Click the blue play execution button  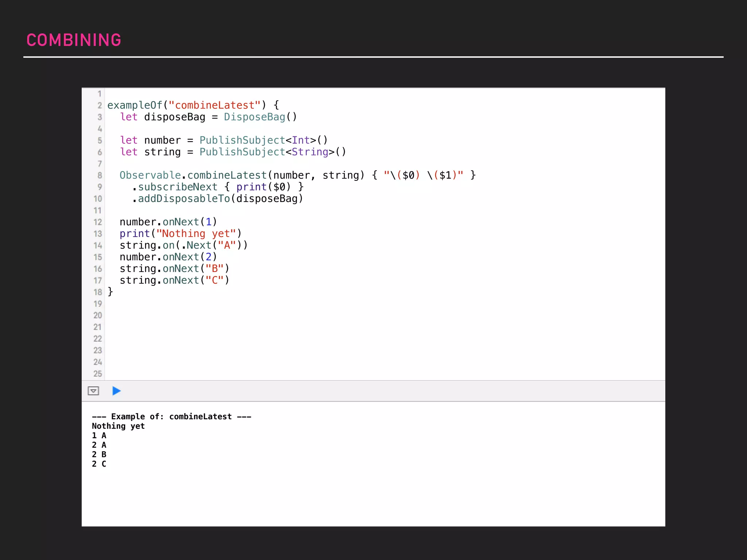116,391
